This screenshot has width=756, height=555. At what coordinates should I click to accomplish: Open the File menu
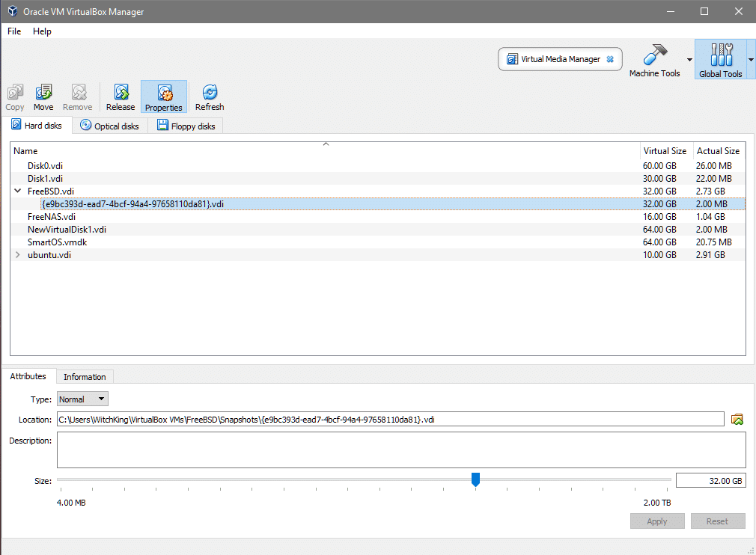[14, 31]
